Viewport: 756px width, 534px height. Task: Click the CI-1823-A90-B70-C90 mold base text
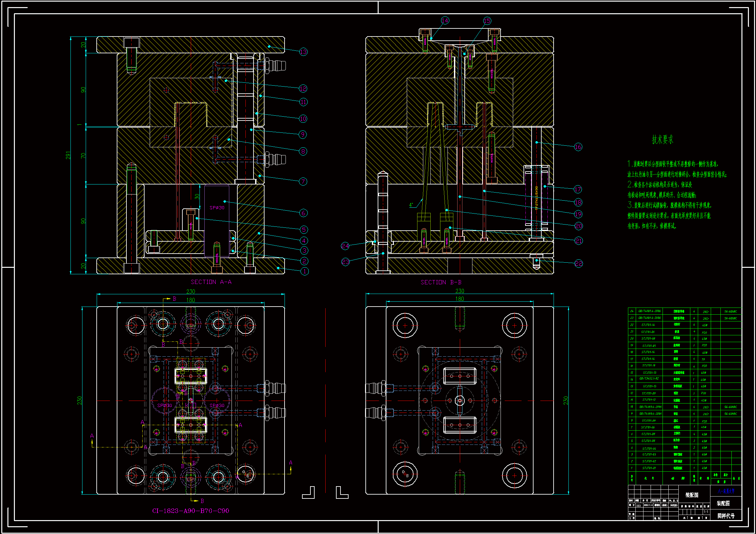(190, 511)
